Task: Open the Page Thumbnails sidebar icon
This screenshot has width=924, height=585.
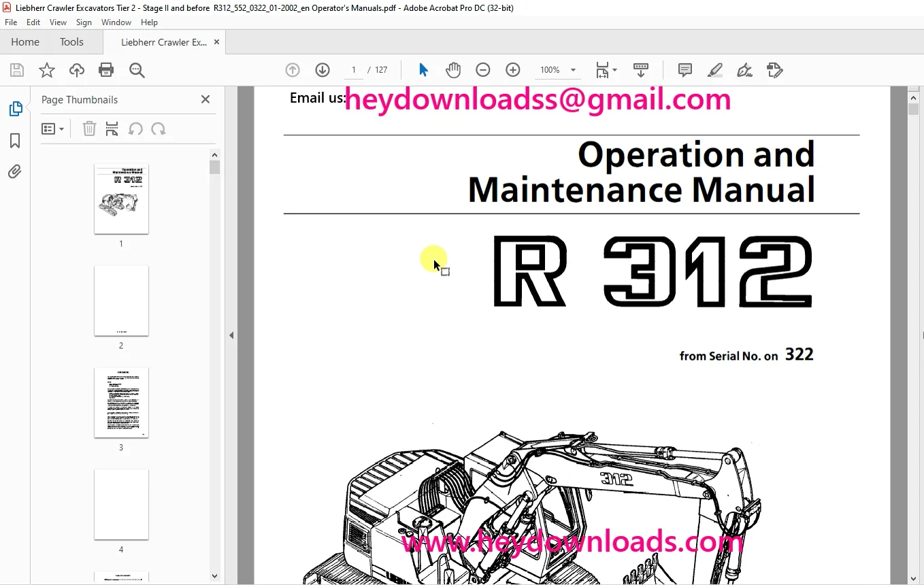Action: [15, 109]
